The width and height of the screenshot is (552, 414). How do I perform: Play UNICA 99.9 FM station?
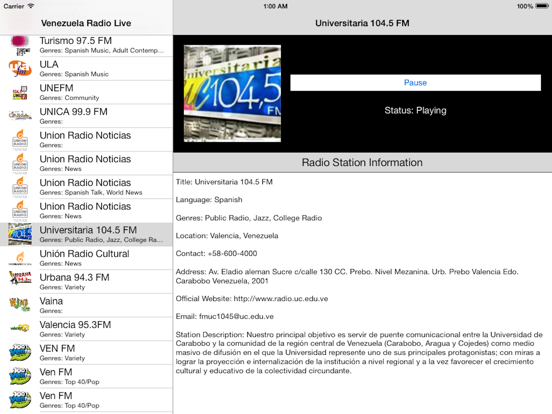click(86, 116)
